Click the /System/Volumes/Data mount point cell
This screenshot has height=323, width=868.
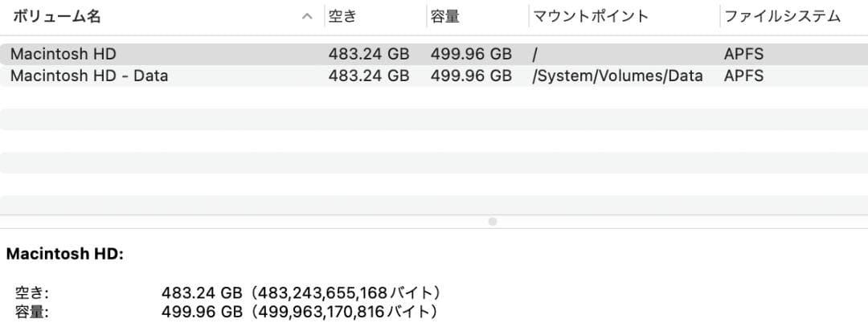pos(617,76)
